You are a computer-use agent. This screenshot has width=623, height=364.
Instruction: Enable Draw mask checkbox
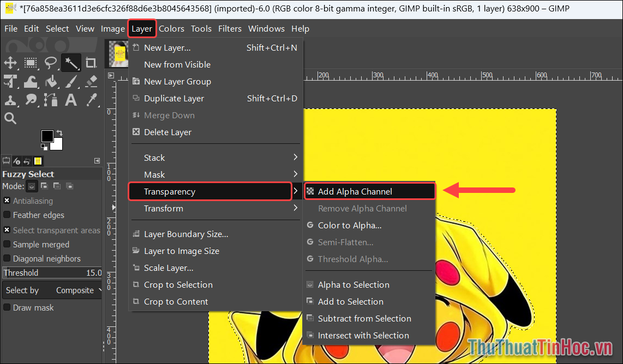[7, 308]
